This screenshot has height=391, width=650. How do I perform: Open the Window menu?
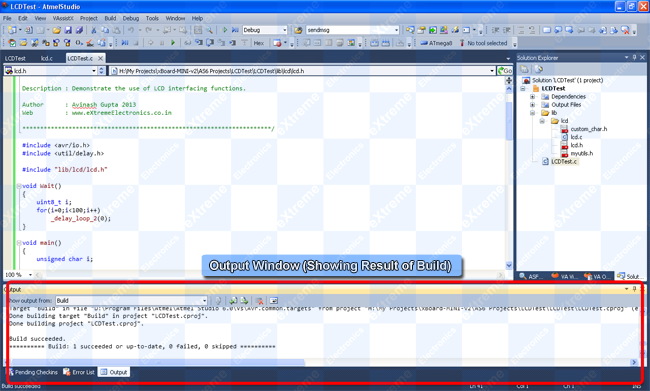pyautogui.click(x=175, y=18)
